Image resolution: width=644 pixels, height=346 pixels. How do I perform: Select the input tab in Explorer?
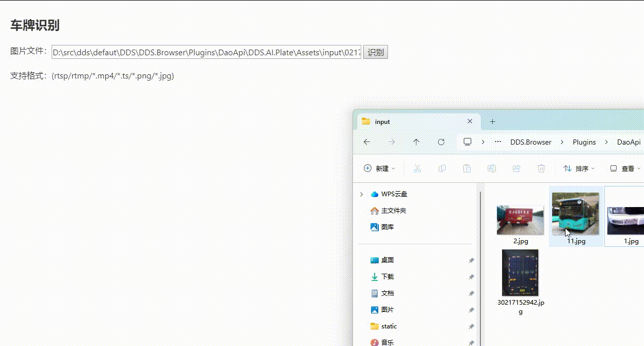coord(418,121)
